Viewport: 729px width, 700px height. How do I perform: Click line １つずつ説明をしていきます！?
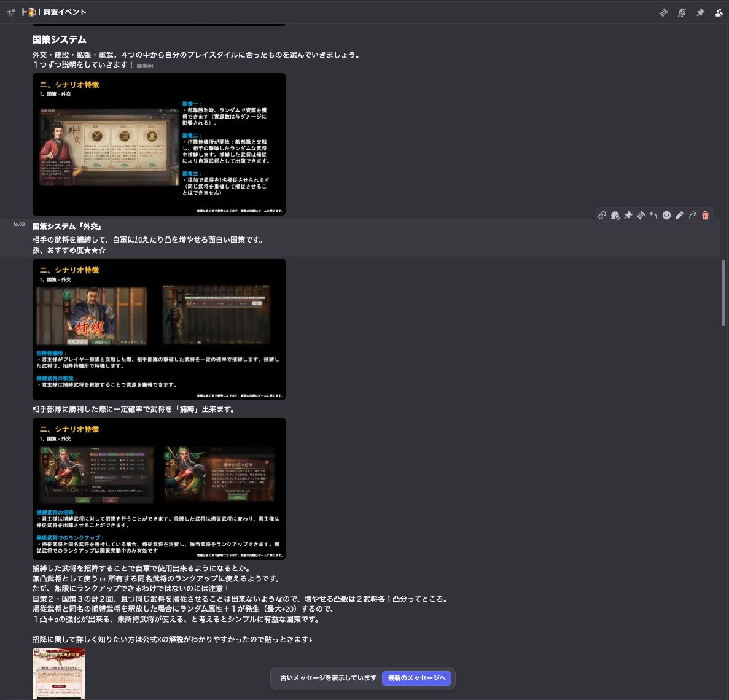coord(84,64)
